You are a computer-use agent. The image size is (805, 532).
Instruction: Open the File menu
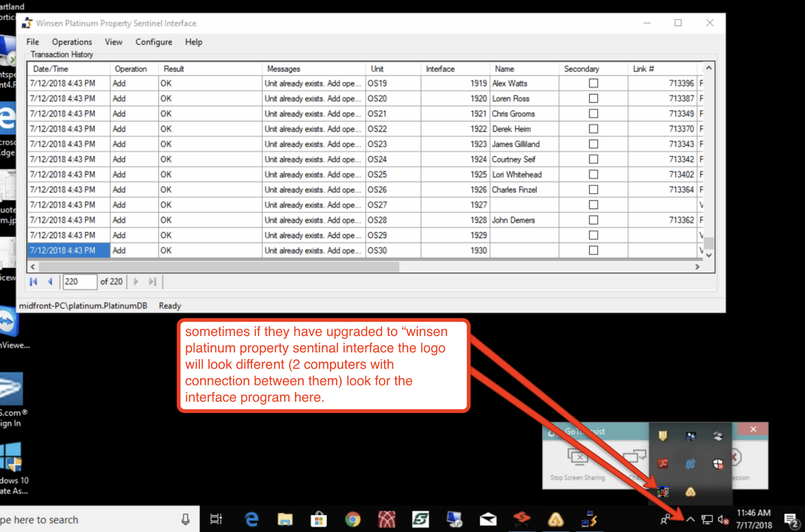33,42
